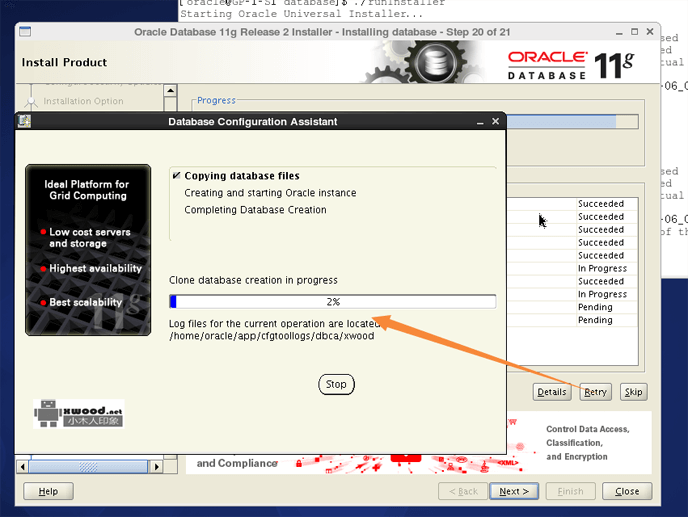Skip the current install step
Screen dimensions: 688x517
[x=633, y=392]
